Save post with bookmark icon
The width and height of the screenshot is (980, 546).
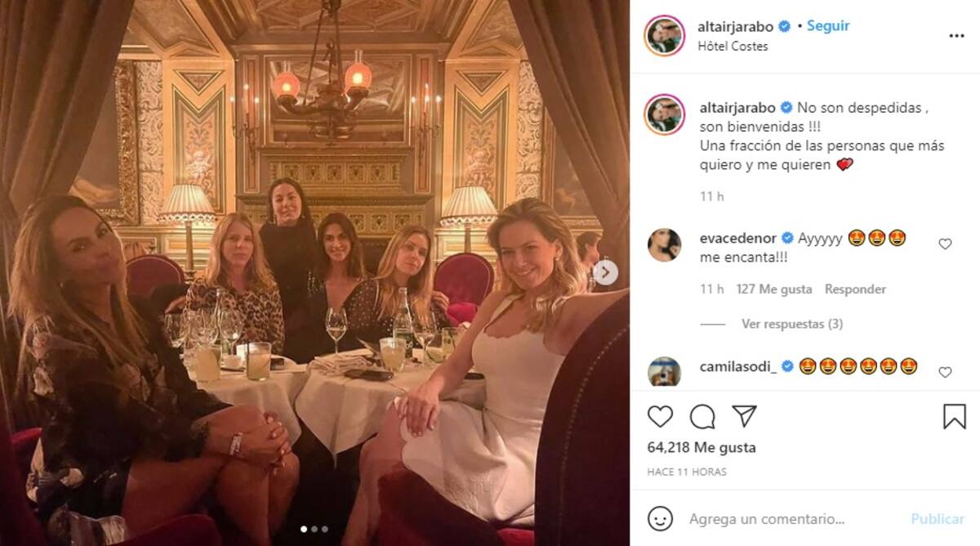954,417
